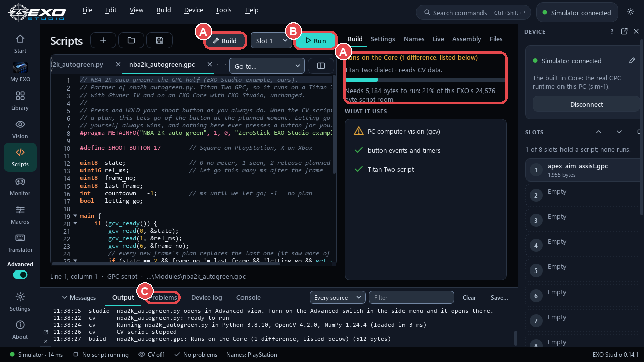Viewport: 644px width, 362px height.
Task: Open the About page
Action: click(20, 330)
